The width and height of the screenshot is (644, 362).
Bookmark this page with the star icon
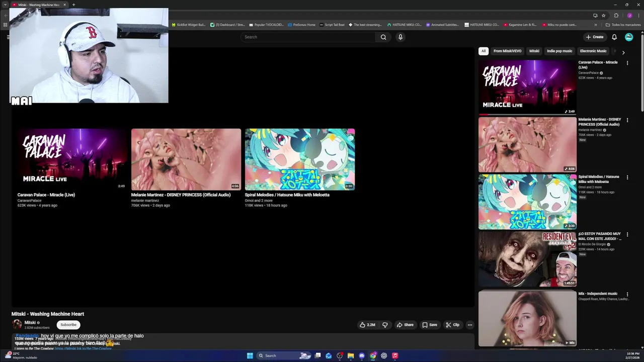pyautogui.click(x=604, y=15)
